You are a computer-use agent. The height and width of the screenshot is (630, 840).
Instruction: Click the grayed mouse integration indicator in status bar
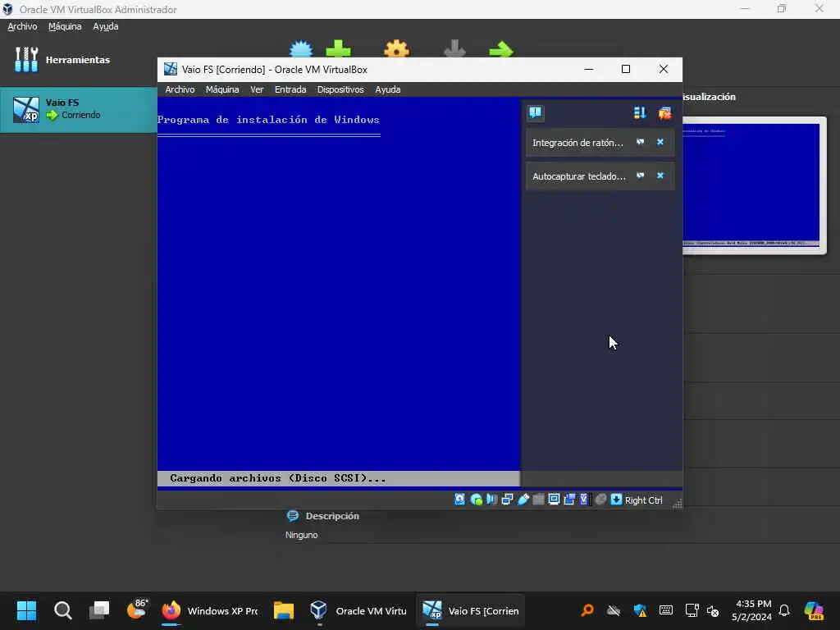600,500
